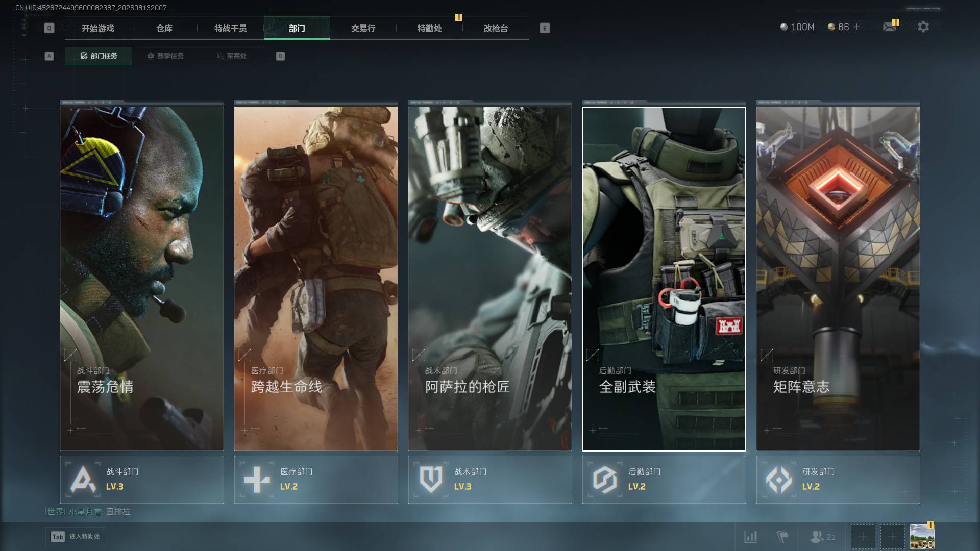Click the 100M coin currency icon
980x551 pixels.
pyautogui.click(x=784, y=27)
